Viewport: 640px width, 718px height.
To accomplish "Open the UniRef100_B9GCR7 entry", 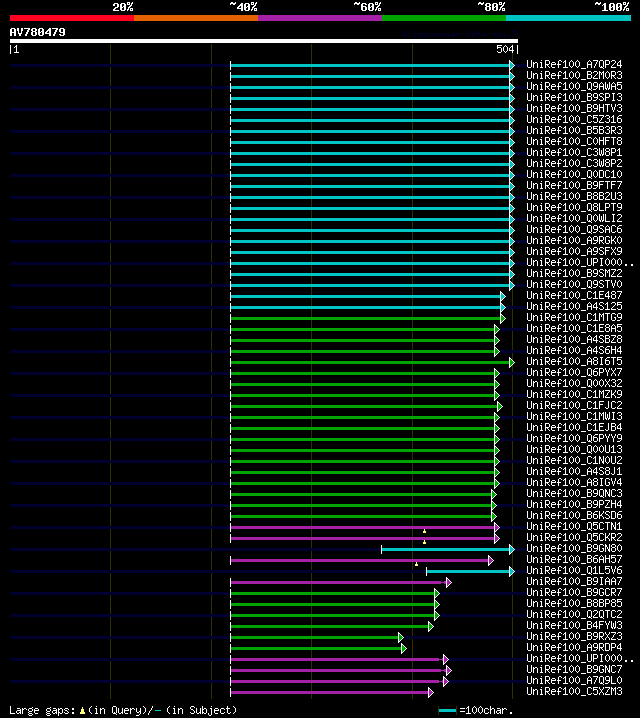I will (574, 592).
